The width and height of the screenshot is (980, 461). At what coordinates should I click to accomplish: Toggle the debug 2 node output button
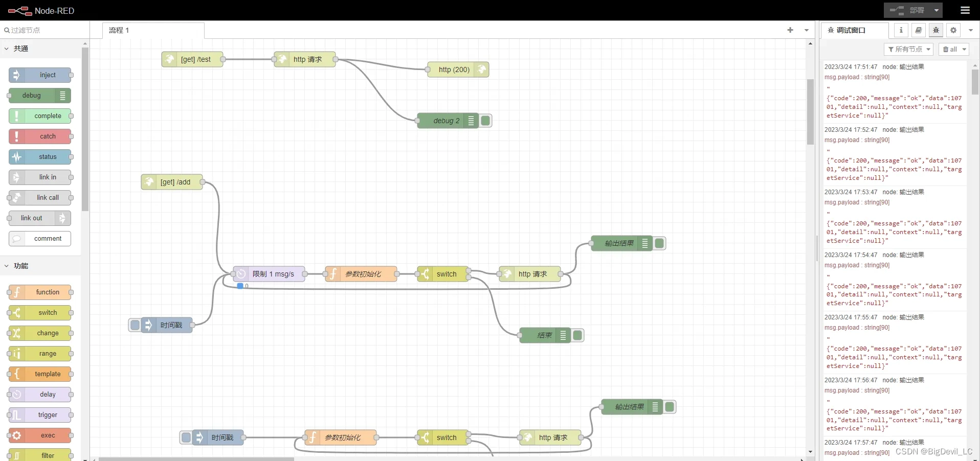pyautogui.click(x=486, y=121)
